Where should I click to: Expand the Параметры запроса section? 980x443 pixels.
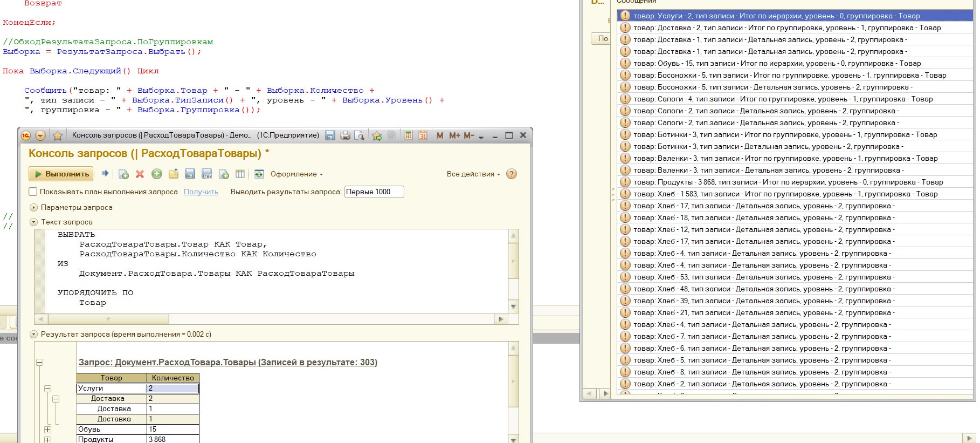click(x=33, y=207)
